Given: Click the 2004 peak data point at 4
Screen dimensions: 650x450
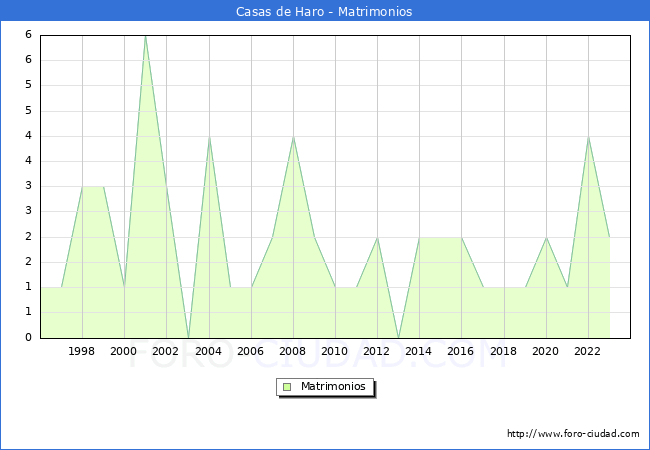Looking at the screenshot, I should pos(209,137).
